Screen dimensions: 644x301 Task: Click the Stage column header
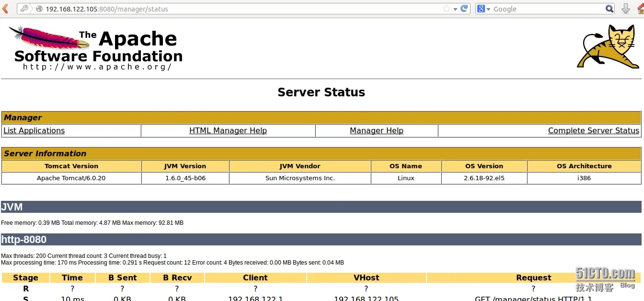pyautogui.click(x=26, y=278)
